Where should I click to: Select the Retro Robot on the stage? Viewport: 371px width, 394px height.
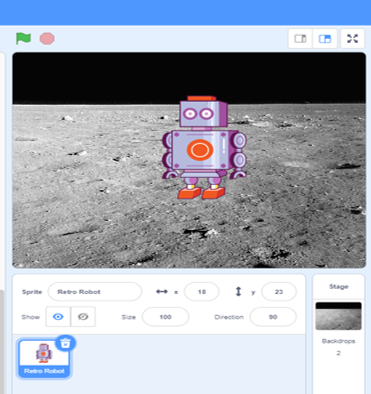click(x=204, y=148)
